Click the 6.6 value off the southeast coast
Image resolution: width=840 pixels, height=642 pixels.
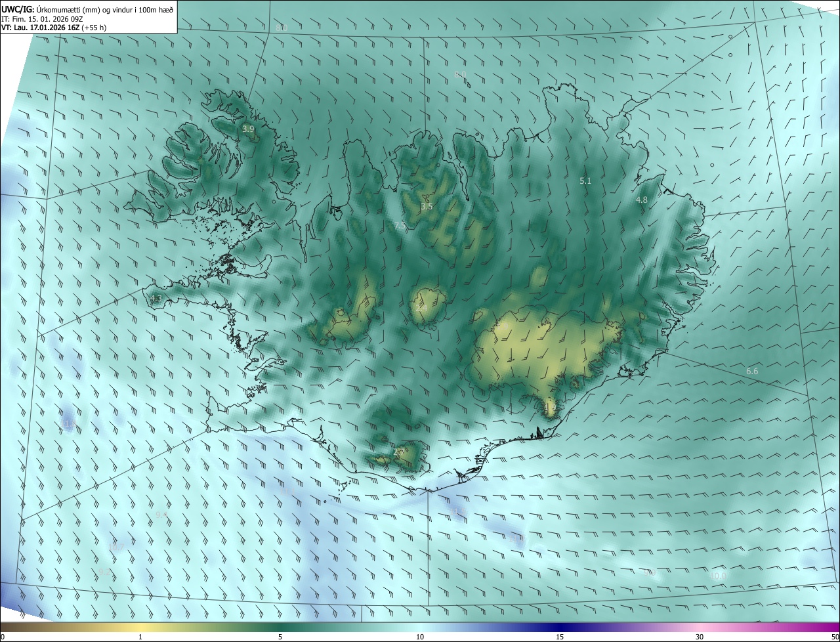pos(752,372)
